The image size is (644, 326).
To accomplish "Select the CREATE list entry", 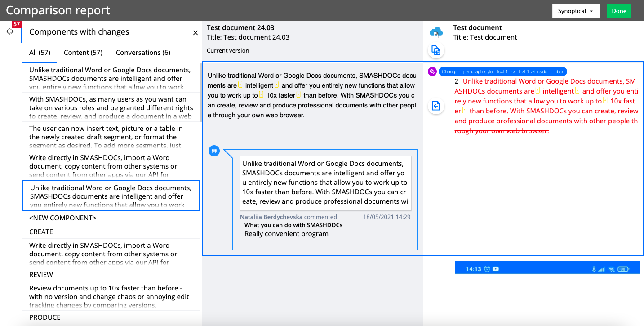I will pyautogui.click(x=111, y=232).
